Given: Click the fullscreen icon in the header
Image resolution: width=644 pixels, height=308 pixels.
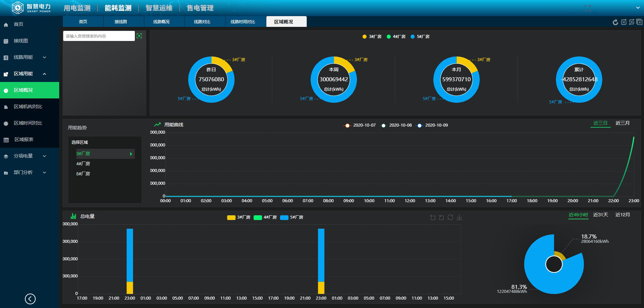Looking at the screenshot, I should [588, 8].
